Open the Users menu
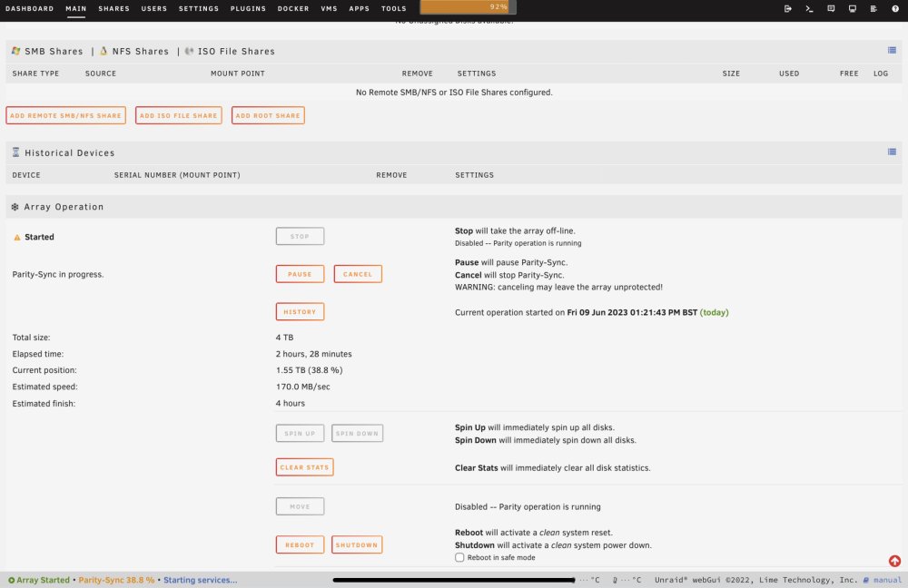 click(x=154, y=9)
